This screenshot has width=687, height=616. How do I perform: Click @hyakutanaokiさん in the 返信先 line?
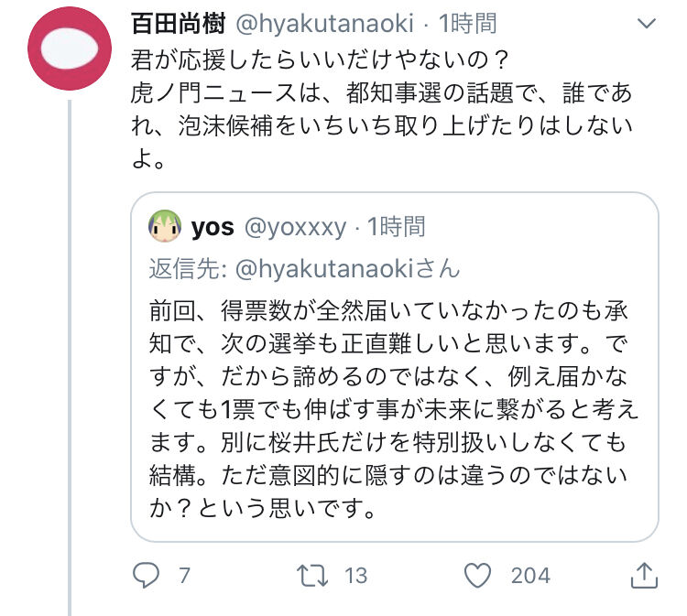[x=348, y=269]
